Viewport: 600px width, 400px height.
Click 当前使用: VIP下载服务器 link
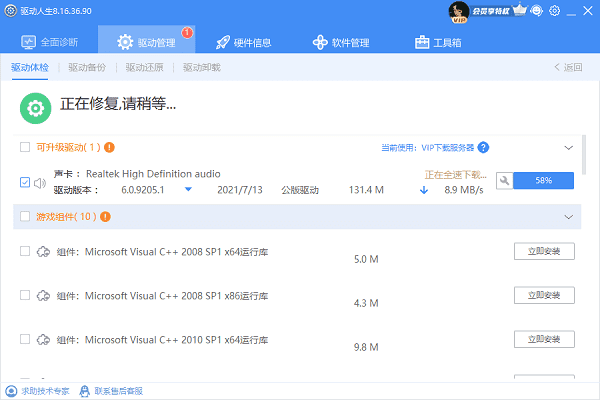tap(428, 148)
